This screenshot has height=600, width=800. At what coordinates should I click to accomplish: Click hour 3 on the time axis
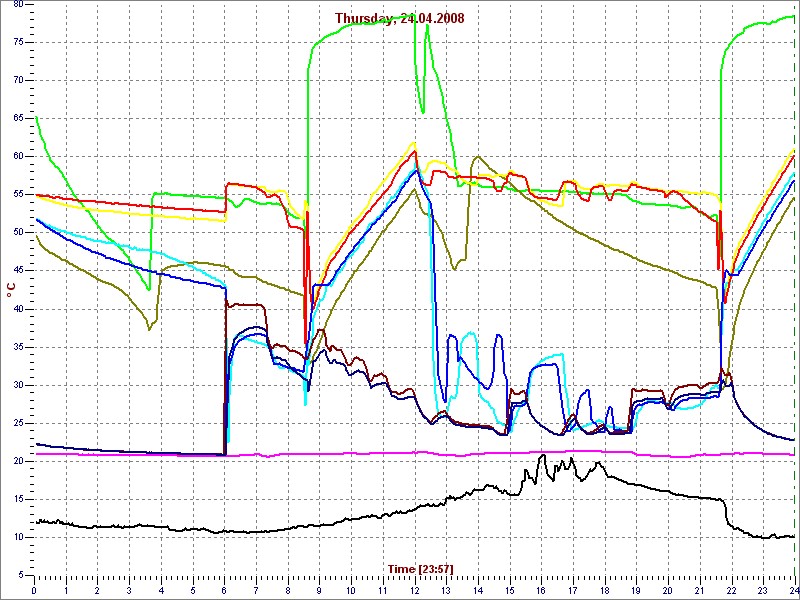pyautogui.click(x=129, y=592)
